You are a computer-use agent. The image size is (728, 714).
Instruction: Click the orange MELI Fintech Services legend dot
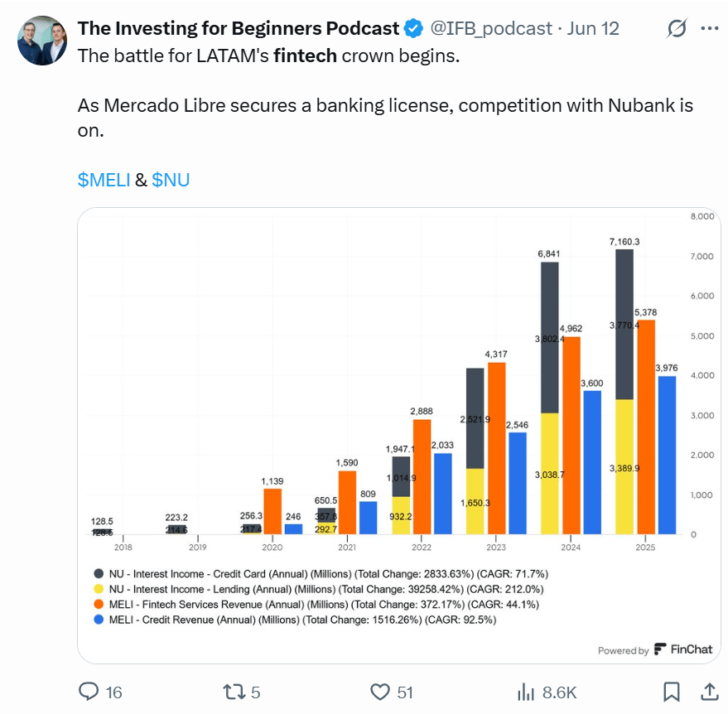coord(99,605)
